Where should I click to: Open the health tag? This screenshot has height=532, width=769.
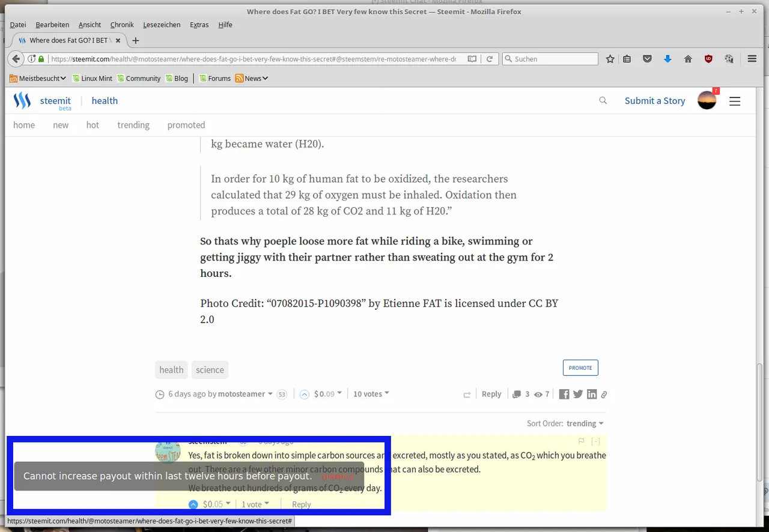171,370
